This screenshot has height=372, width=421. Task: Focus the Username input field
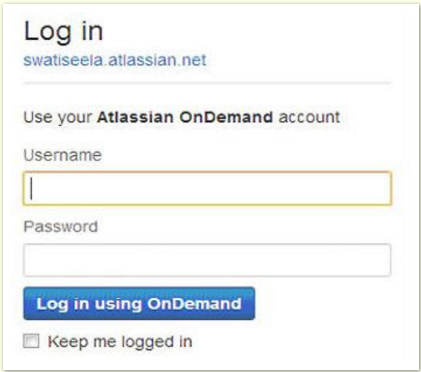click(x=207, y=188)
